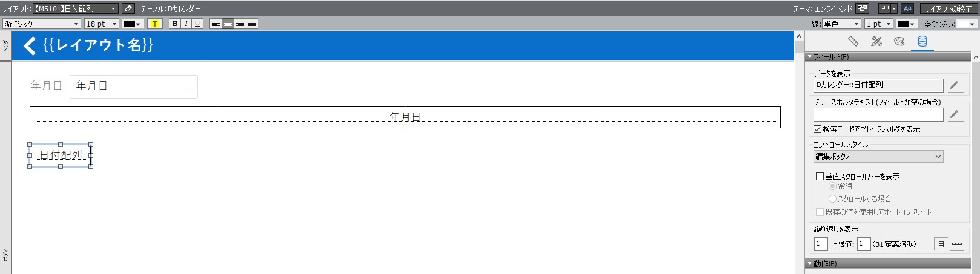Click the レイアウトの終了 button
The width and height of the screenshot is (980, 274).
click(949, 8)
